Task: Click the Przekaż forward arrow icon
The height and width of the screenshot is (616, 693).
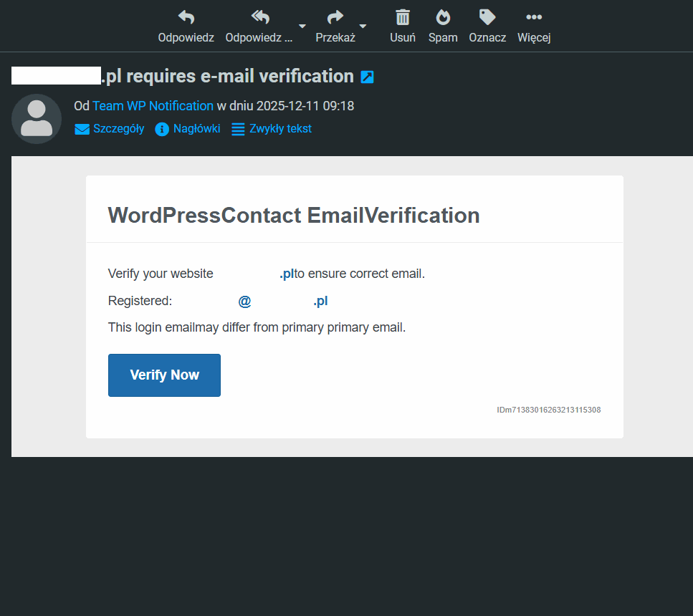Action: click(x=335, y=17)
